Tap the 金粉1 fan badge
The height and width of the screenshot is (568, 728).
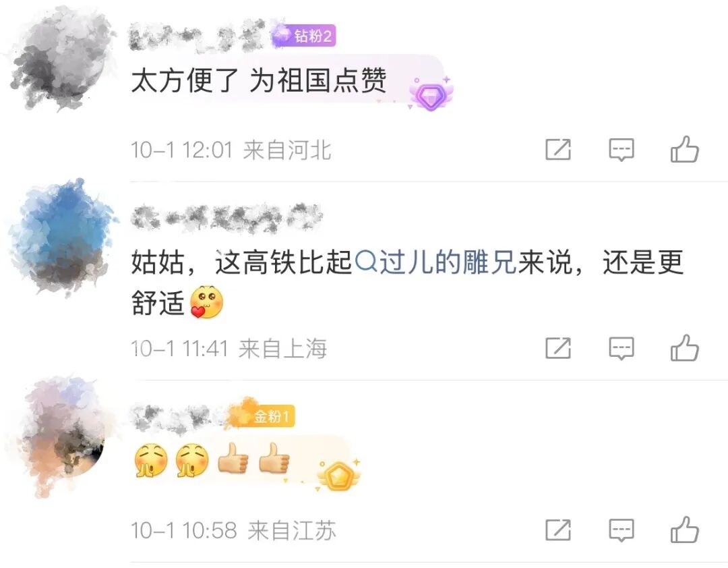click(x=262, y=415)
